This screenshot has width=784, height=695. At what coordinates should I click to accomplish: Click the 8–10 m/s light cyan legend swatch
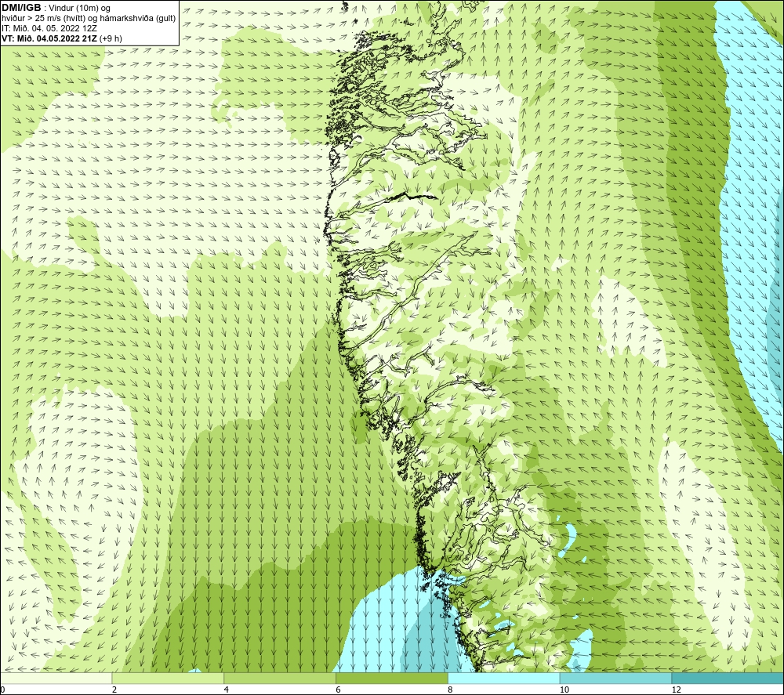504,678
